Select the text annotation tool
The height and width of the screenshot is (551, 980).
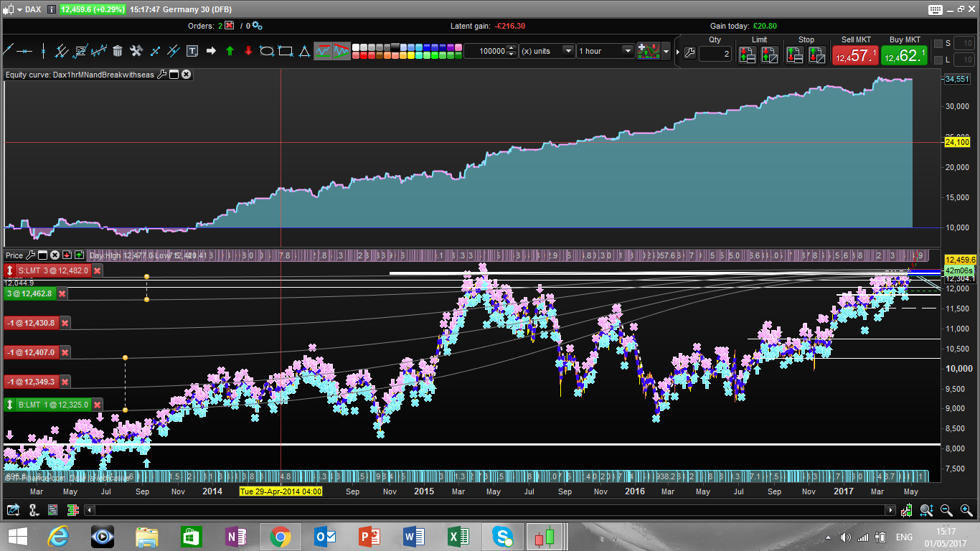point(192,51)
